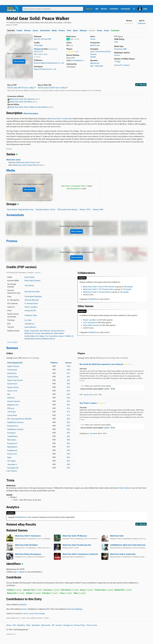Expand the description 'More' link
Viewport: 153px width, 644px height.
click(9, 149)
